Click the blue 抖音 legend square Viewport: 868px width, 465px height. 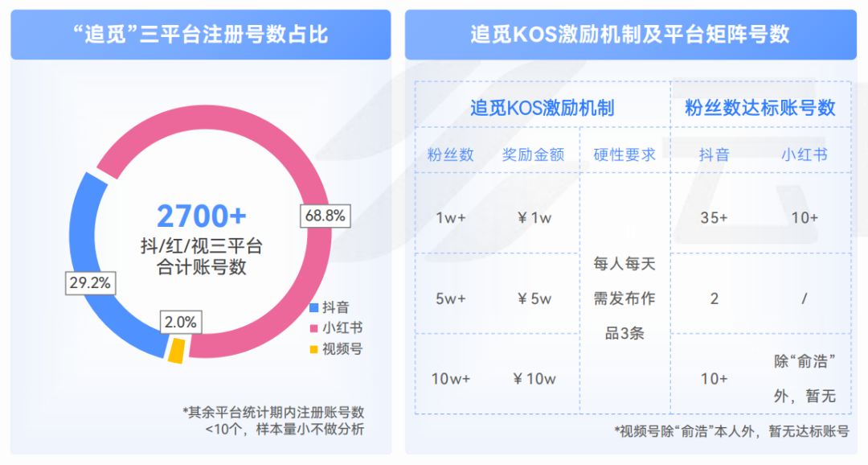314,307
